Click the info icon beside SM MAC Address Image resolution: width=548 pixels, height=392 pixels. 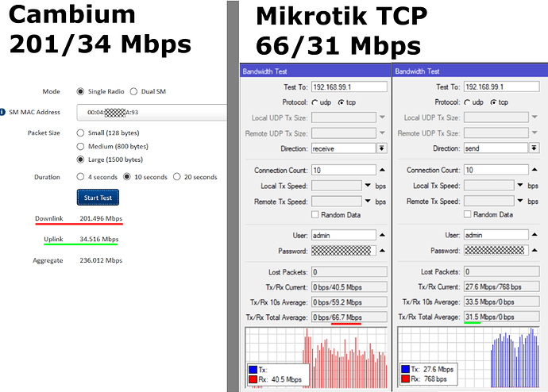click(3, 113)
